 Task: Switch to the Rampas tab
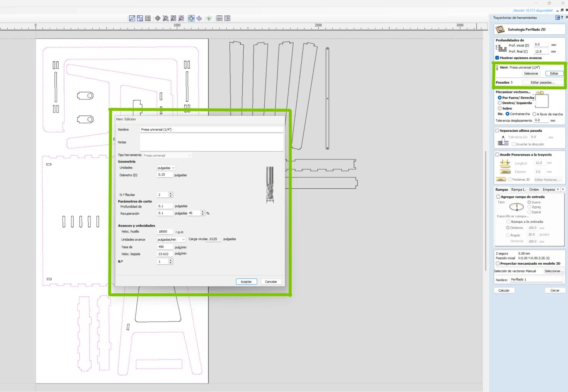coord(502,189)
